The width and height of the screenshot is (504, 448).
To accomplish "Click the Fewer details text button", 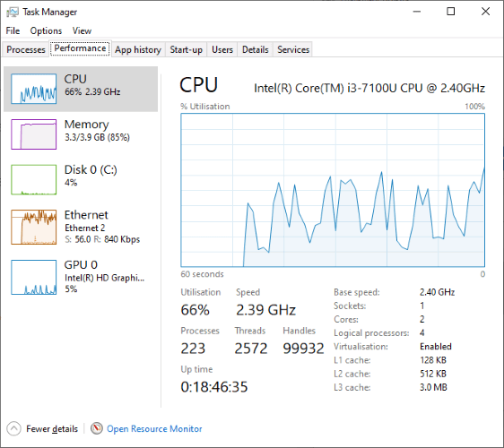I will click(x=52, y=428).
